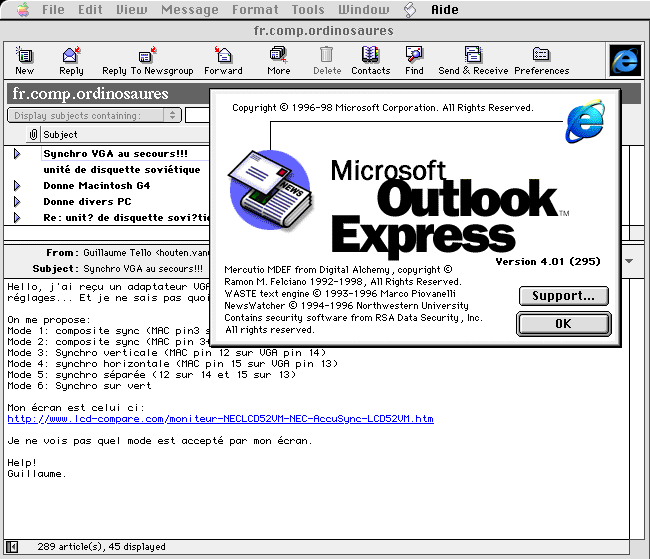Screen dimensions: 650x559
Task: Click the Outlook Express mail and news logo
Action: (x=270, y=190)
